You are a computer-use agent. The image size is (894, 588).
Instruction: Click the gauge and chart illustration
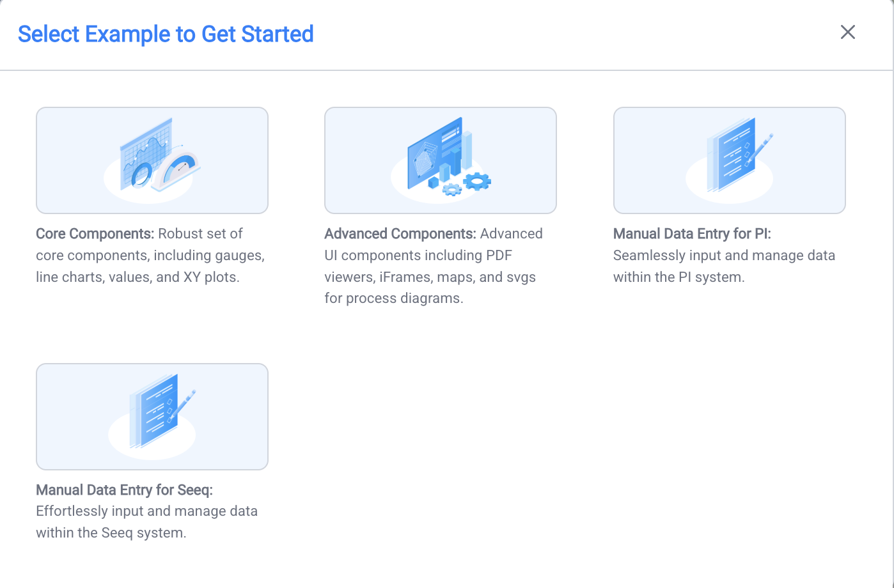tap(152, 160)
